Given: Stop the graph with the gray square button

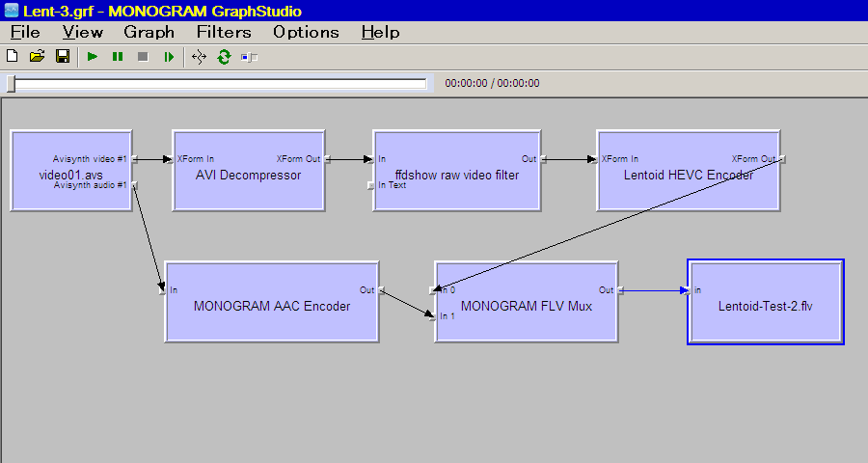Looking at the screenshot, I should (x=143, y=57).
